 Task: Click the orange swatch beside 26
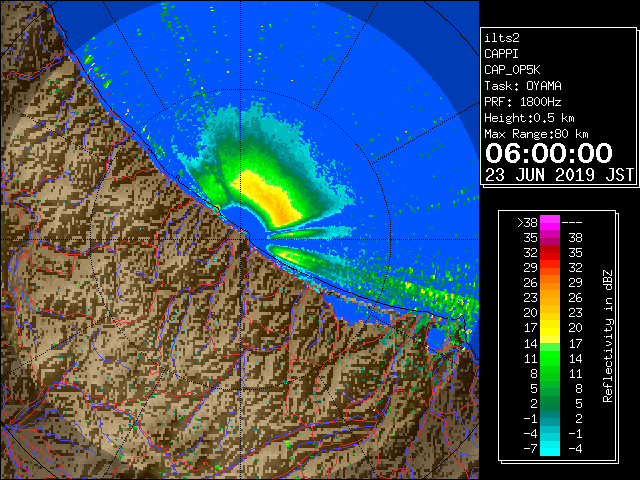[x=550, y=283]
